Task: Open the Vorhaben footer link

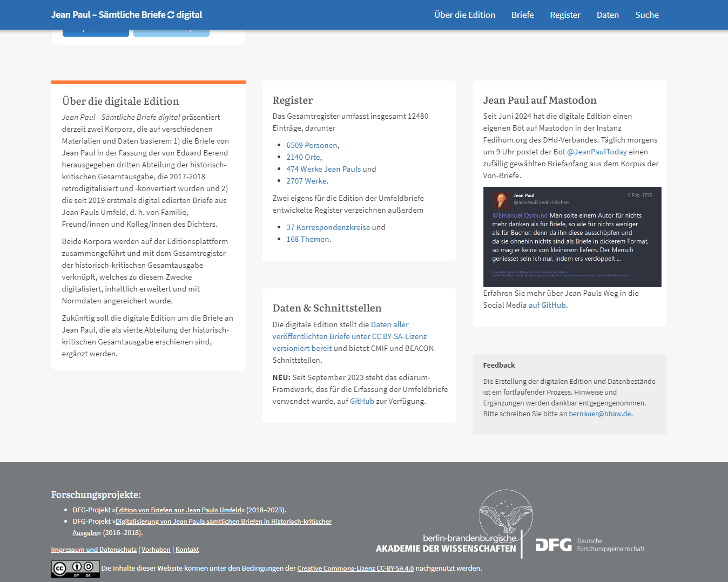Action: click(156, 550)
